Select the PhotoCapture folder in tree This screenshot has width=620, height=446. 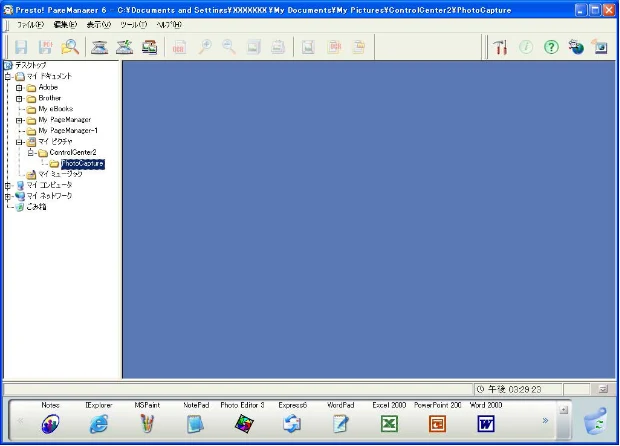[83, 163]
